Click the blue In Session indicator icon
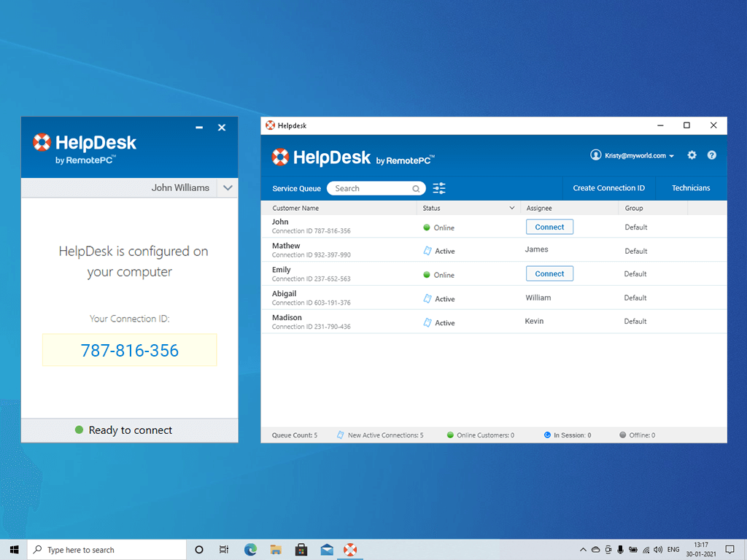The height and width of the screenshot is (560, 747). [547, 435]
